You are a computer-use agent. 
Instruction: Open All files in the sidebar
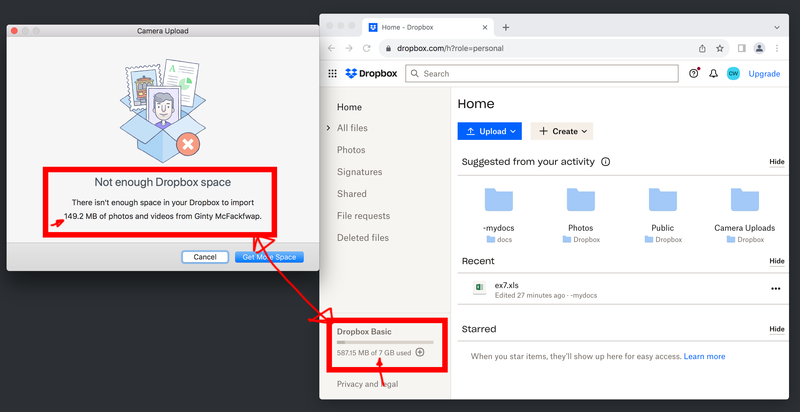click(x=352, y=128)
